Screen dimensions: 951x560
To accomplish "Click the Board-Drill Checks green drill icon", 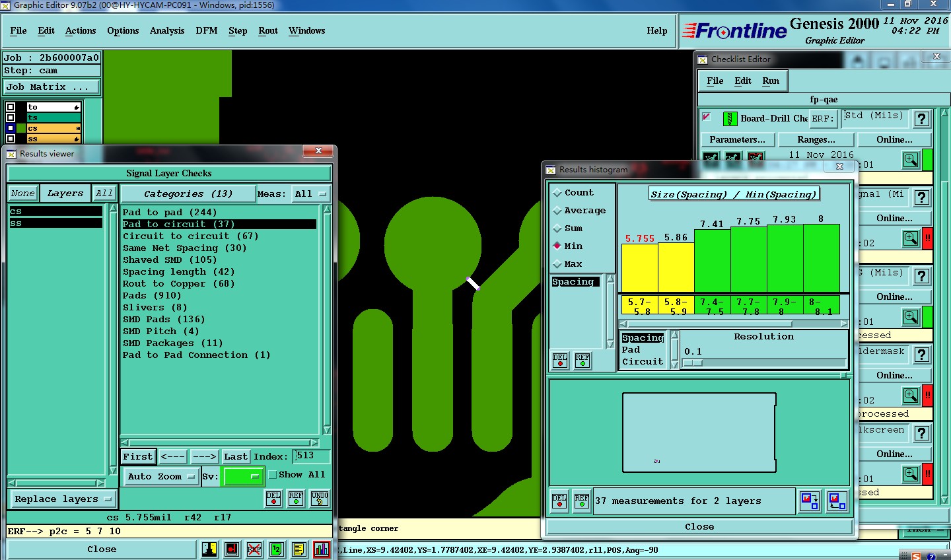I will [730, 119].
